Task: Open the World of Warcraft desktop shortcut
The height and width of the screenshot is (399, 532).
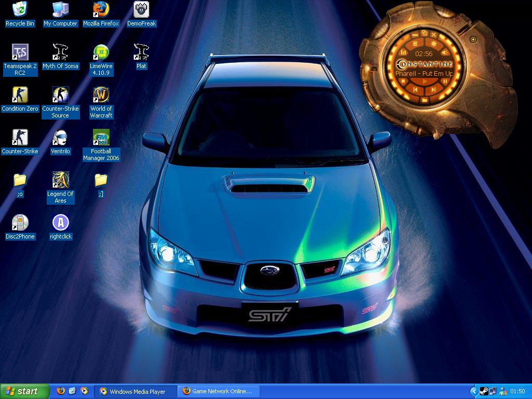Action: [101, 95]
